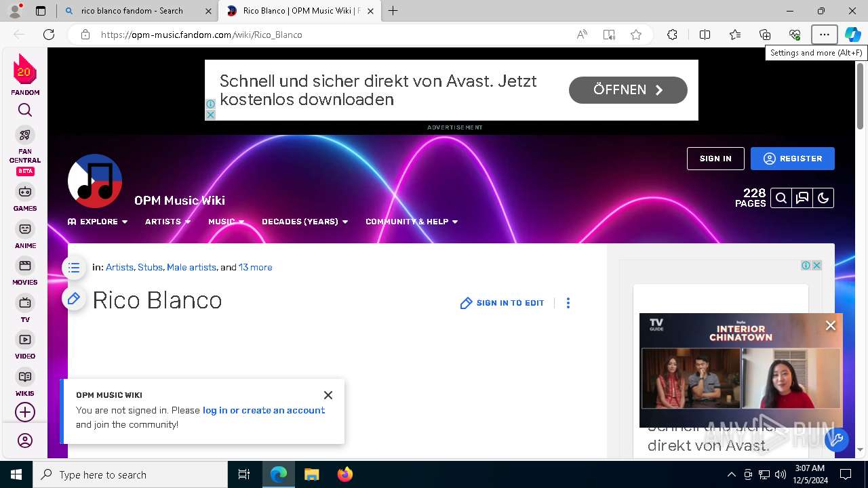Image resolution: width=868 pixels, height=488 pixels.
Task: Expand the Explore menu
Action: [98, 222]
